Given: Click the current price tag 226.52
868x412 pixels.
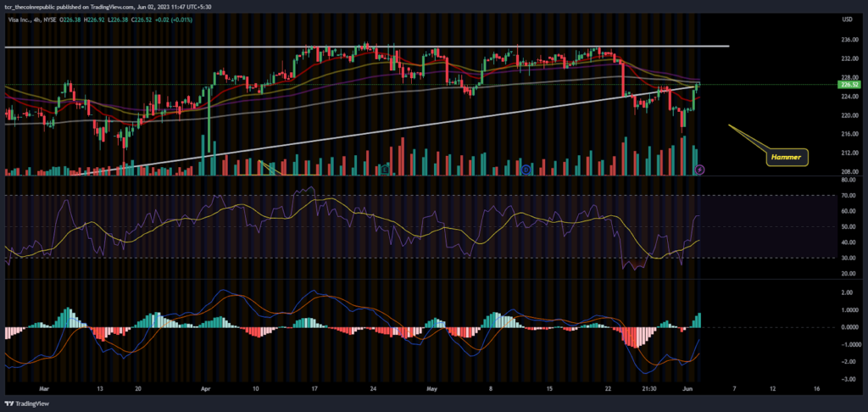Looking at the screenshot, I should coord(848,85).
